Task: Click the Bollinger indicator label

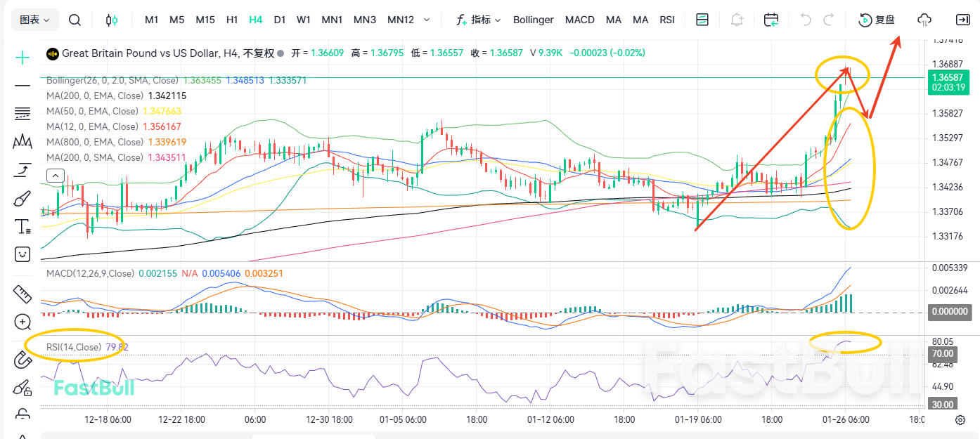Action: [533, 20]
